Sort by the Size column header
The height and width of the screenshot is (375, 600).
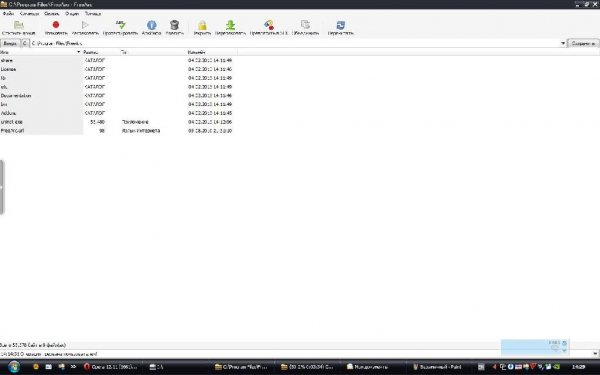[x=101, y=52]
